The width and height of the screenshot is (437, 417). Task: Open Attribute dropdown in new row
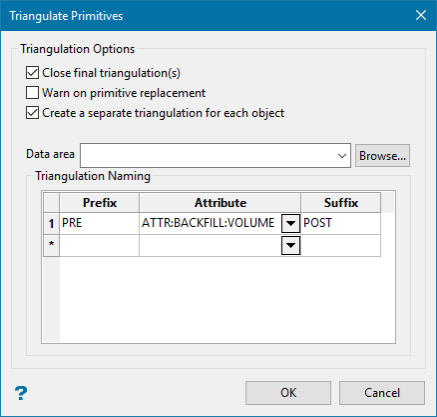tap(291, 246)
